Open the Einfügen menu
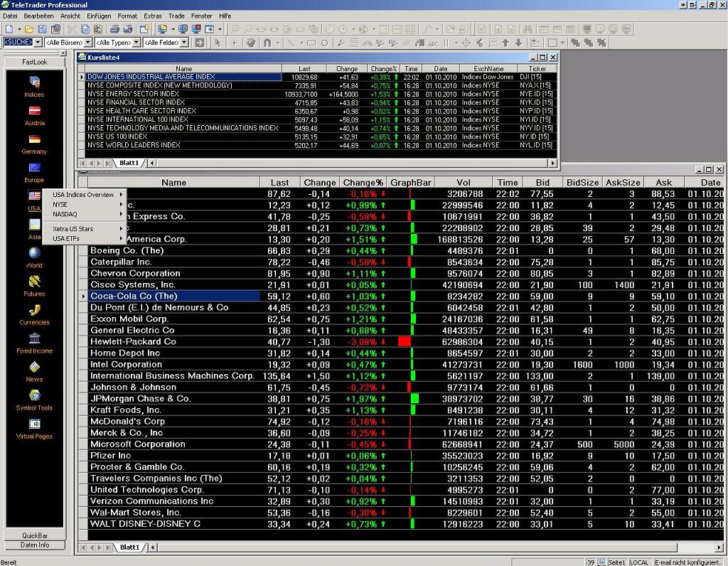The height and width of the screenshot is (566, 728). [100, 16]
